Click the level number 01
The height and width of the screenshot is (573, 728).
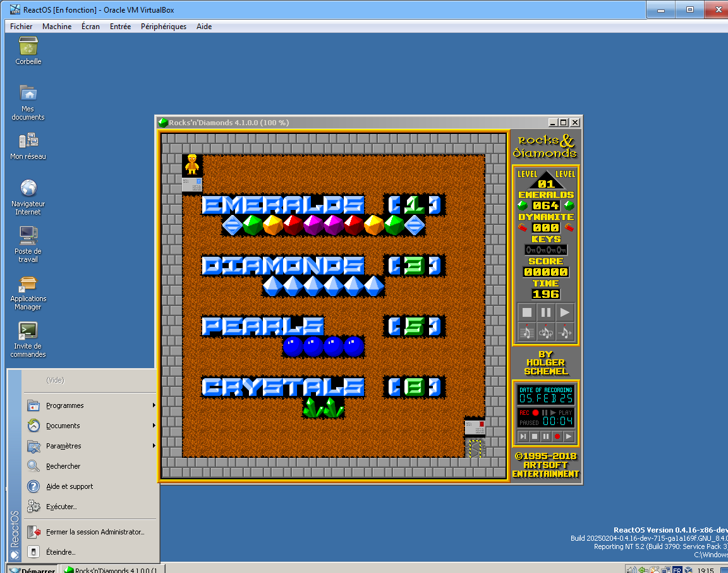[x=546, y=184]
